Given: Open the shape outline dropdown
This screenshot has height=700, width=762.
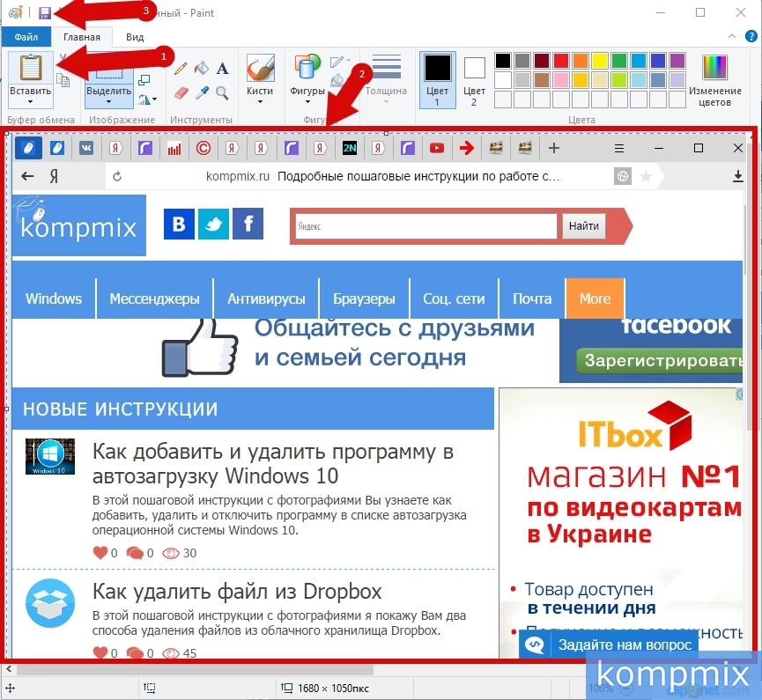Looking at the screenshot, I should [x=340, y=62].
